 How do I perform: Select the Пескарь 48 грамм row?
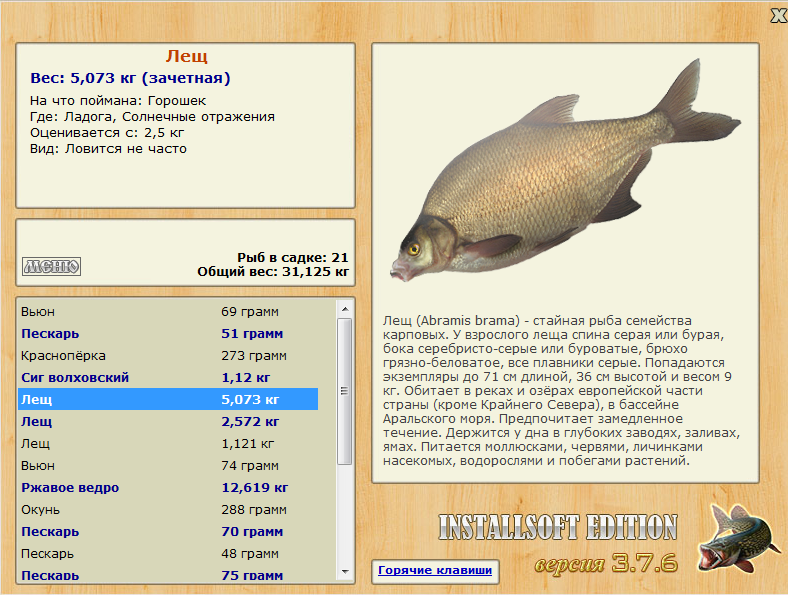tap(168, 554)
